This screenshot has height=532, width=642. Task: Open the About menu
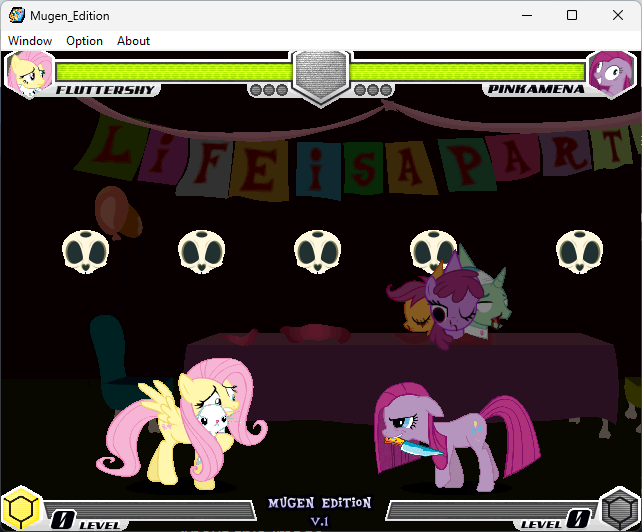tap(133, 41)
